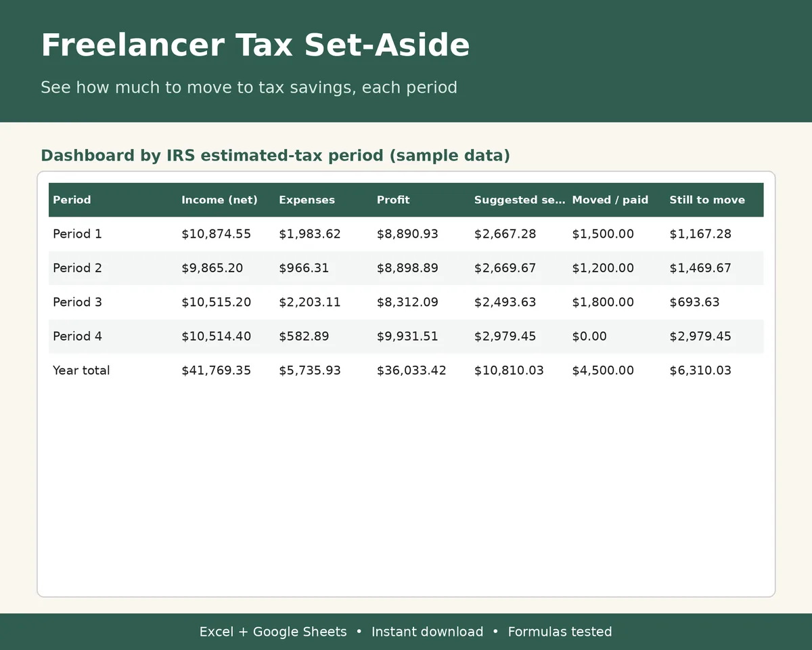The height and width of the screenshot is (650, 812).
Task: Click still-to-move value $1,469.67
Action: click(x=700, y=268)
